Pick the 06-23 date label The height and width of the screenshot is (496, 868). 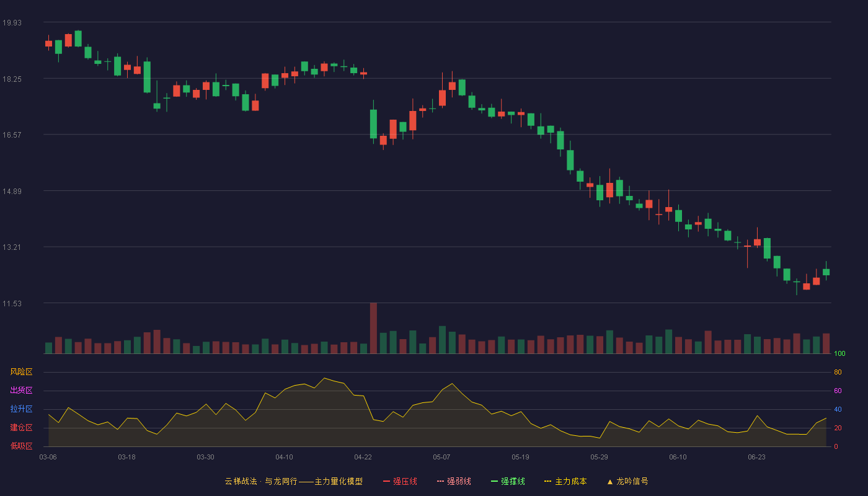point(756,457)
